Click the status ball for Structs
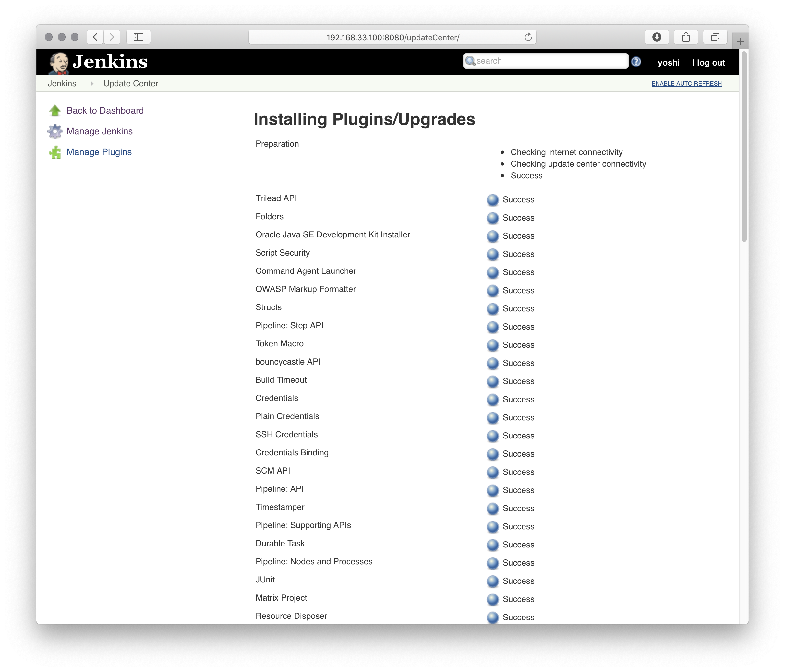785x672 pixels. click(x=492, y=309)
